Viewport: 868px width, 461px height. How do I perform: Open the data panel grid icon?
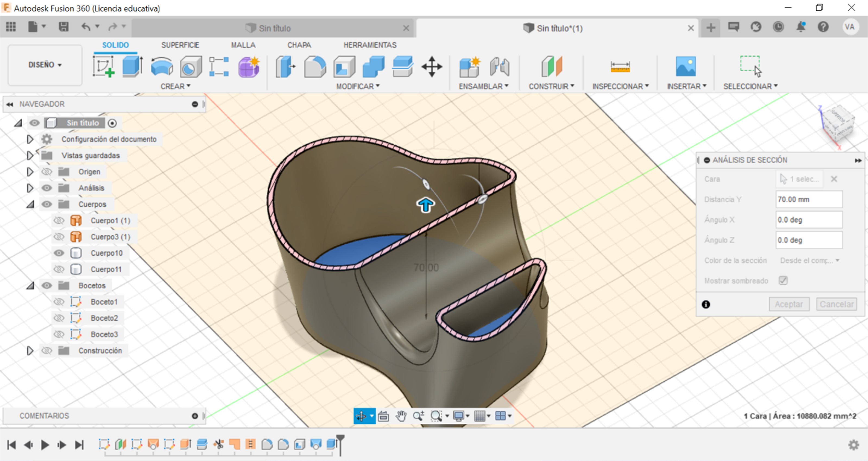pyautogui.click(x=11, y=27)
